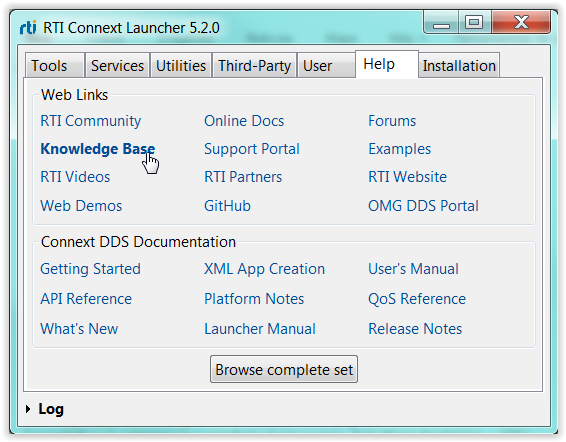Viewport: 566px width, 442px height.
Task: Open the User's Manual link
Action: [x=413, y=269]
